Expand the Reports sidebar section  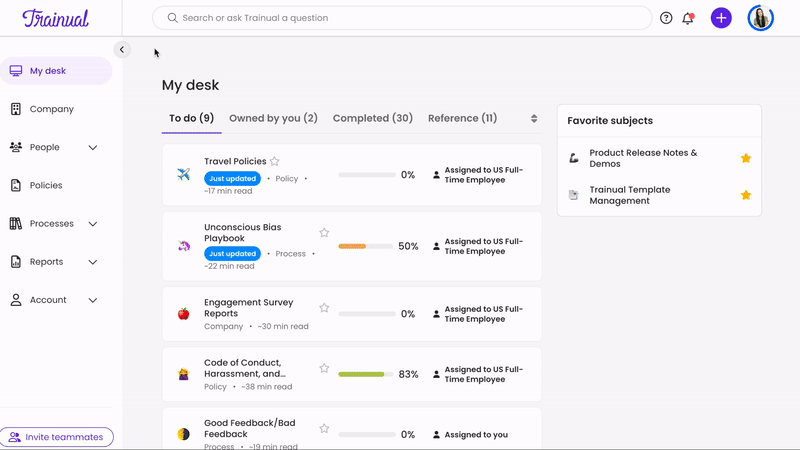coord(93,262)
